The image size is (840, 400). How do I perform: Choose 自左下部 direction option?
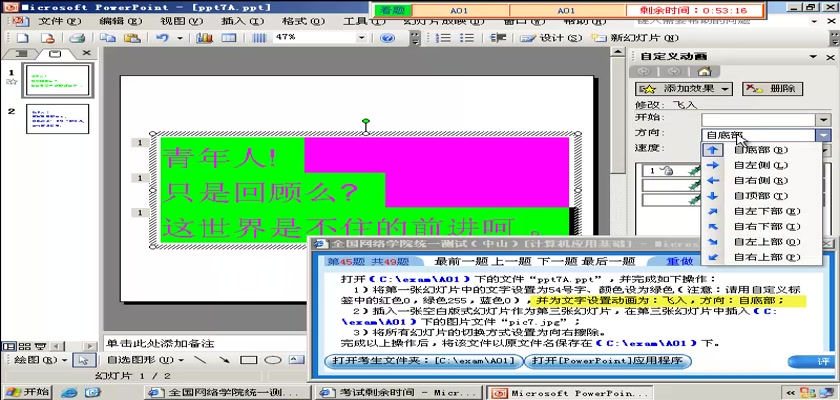point(762,212)
